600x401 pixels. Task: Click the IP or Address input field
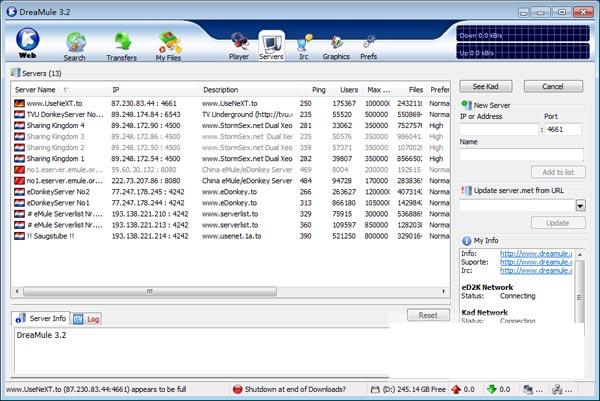point(499,129)
